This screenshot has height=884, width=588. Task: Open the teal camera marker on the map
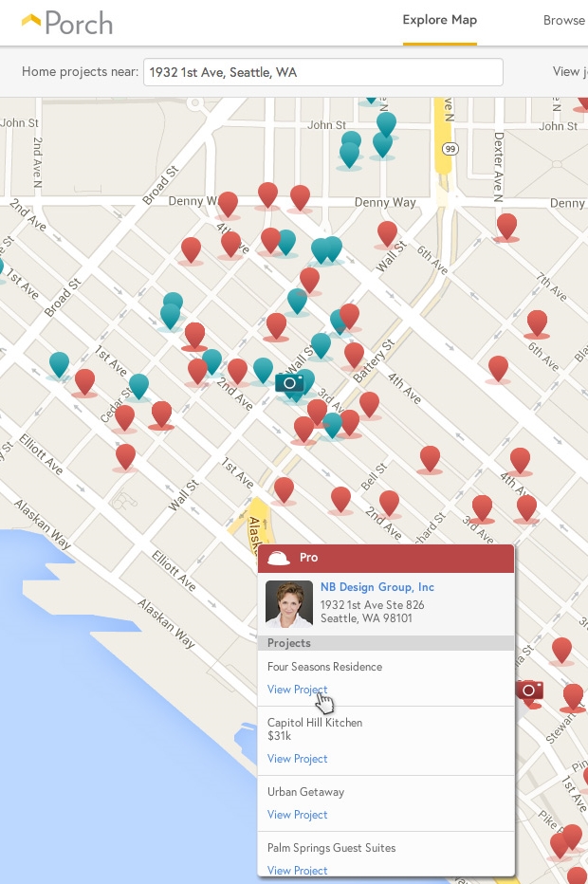(x=289, y=382)
